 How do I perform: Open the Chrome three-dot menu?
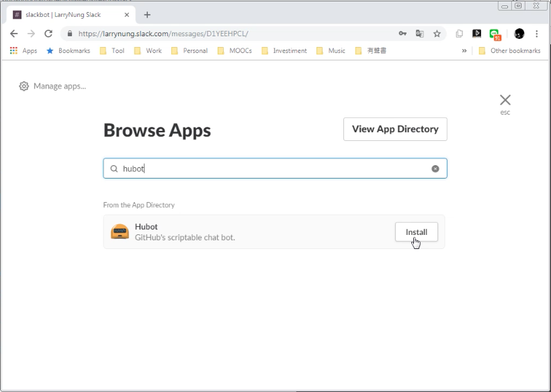[x=537, y=34]
